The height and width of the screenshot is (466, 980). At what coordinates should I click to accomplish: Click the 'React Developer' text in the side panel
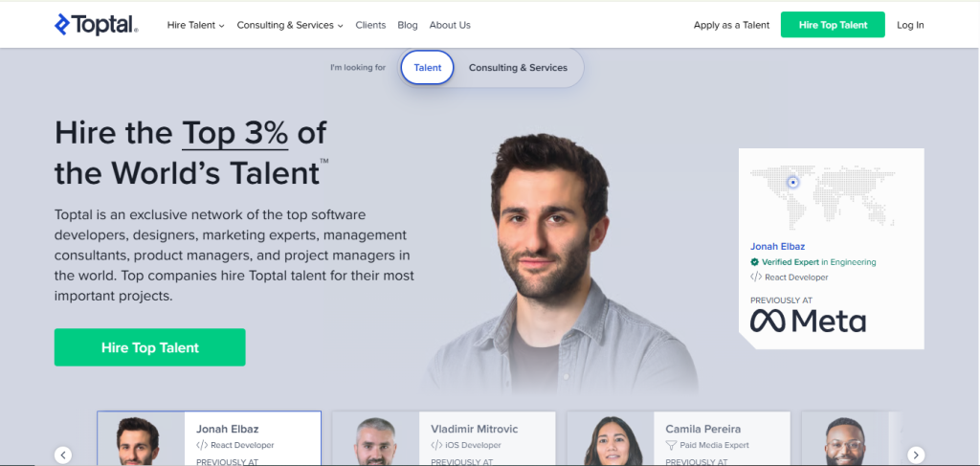coord(797,277)
